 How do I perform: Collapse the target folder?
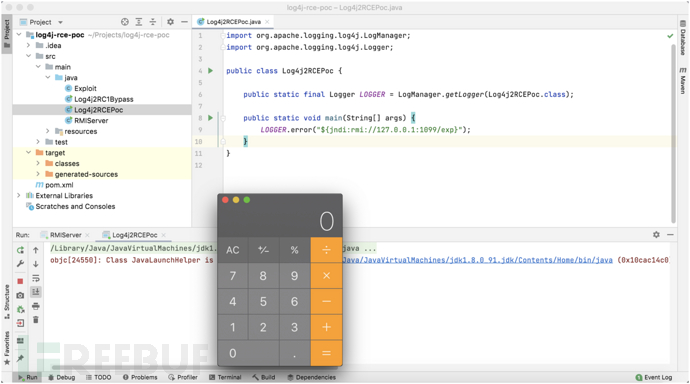click(x=29, y=153)
